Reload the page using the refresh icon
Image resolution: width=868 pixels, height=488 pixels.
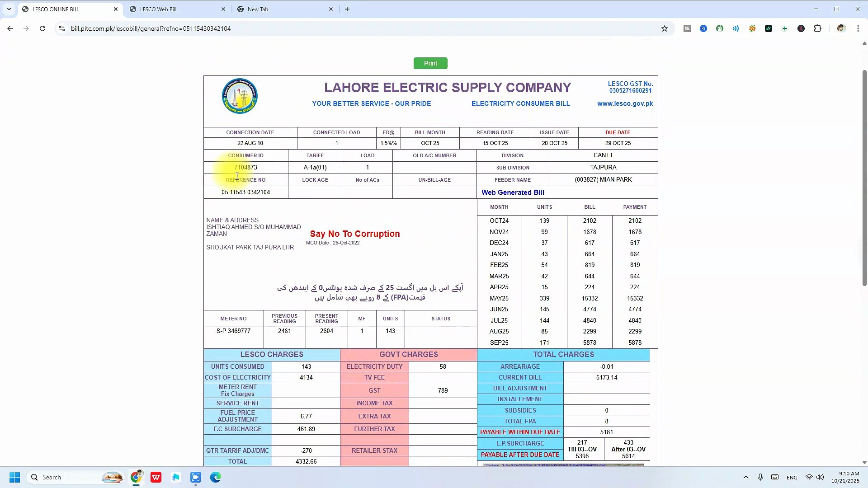click(x=42, y=28)
